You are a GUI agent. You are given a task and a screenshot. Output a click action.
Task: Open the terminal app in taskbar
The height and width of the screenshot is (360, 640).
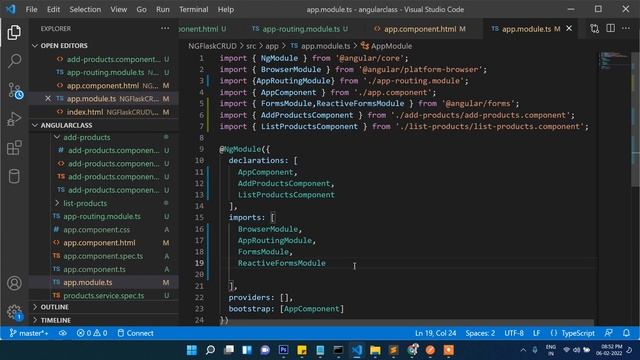(338, 350)
